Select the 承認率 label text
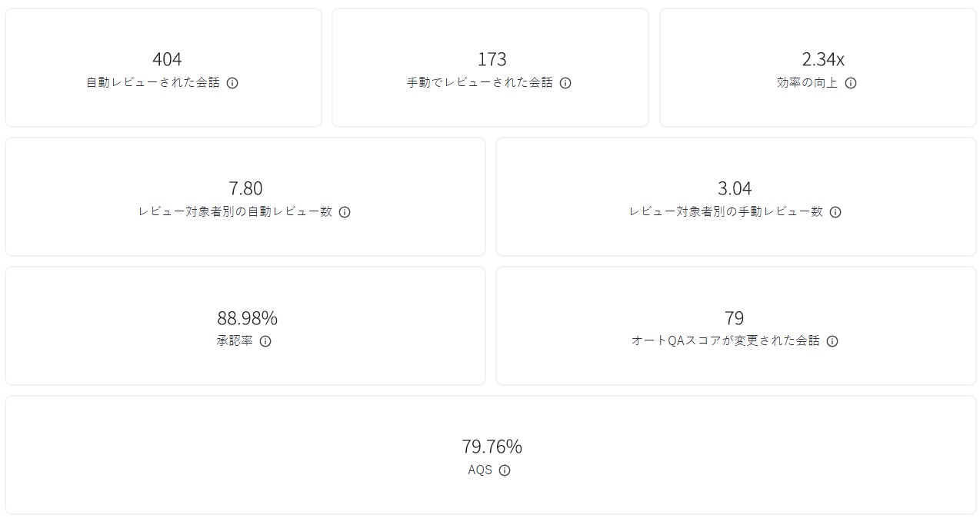The height and width of the screenshot is (518, 980). click(235, 340)
